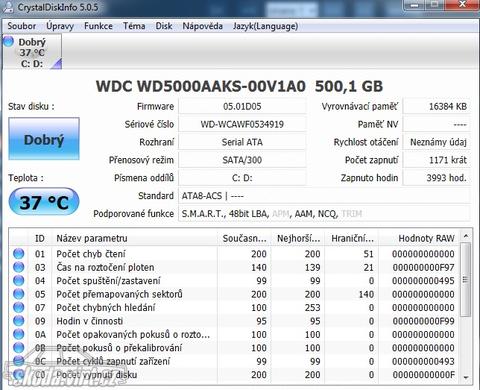Select row Počet opakovaných pokusů o rozto...

pyautogui.click(x=235, y=334)
